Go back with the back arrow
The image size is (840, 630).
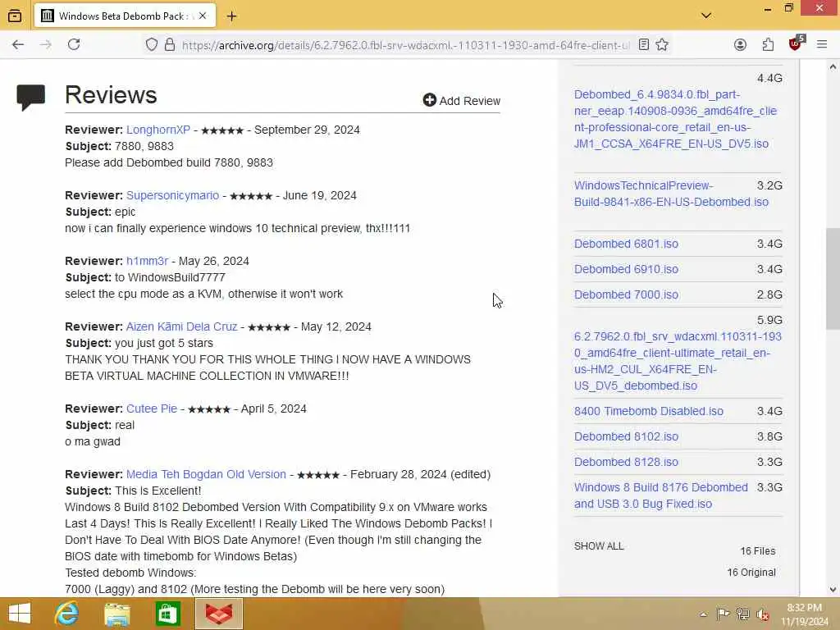pyautogui.click(x=18, y=45)
